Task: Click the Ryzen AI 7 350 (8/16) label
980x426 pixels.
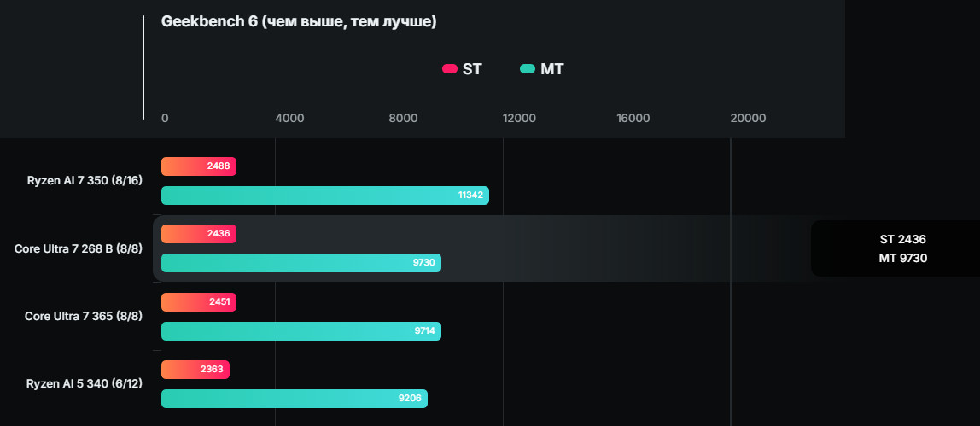Action: point(85,181)
